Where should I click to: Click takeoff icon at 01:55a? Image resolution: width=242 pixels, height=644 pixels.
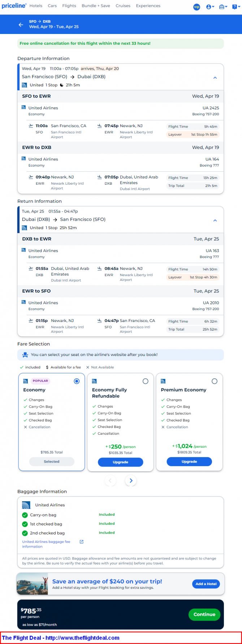click(31, 269)
